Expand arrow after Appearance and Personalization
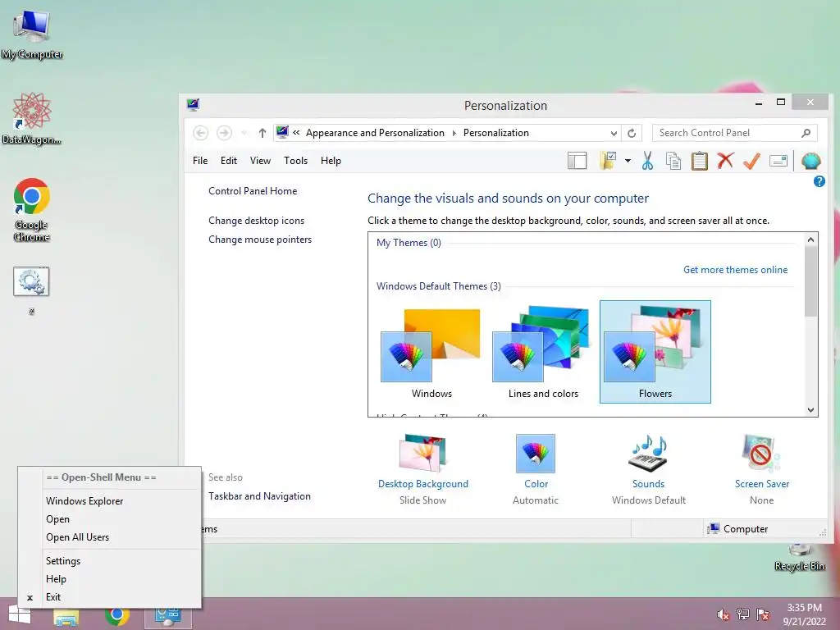 coord(454,133)
